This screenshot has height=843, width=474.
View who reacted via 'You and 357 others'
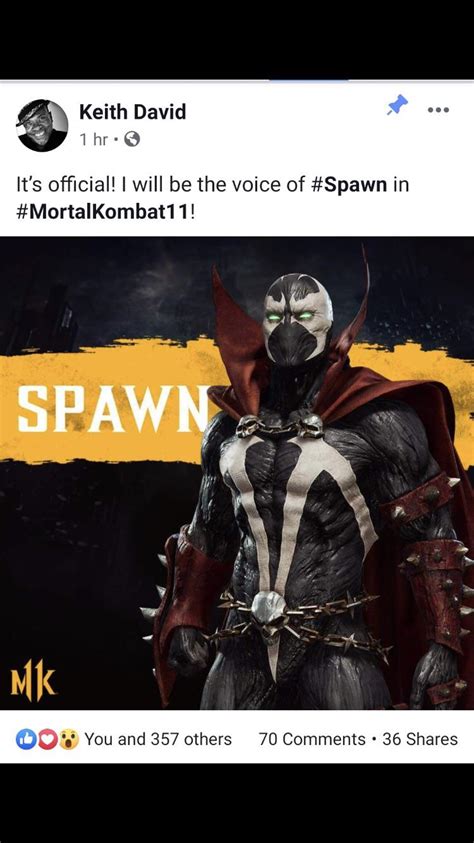coord(158,739)
